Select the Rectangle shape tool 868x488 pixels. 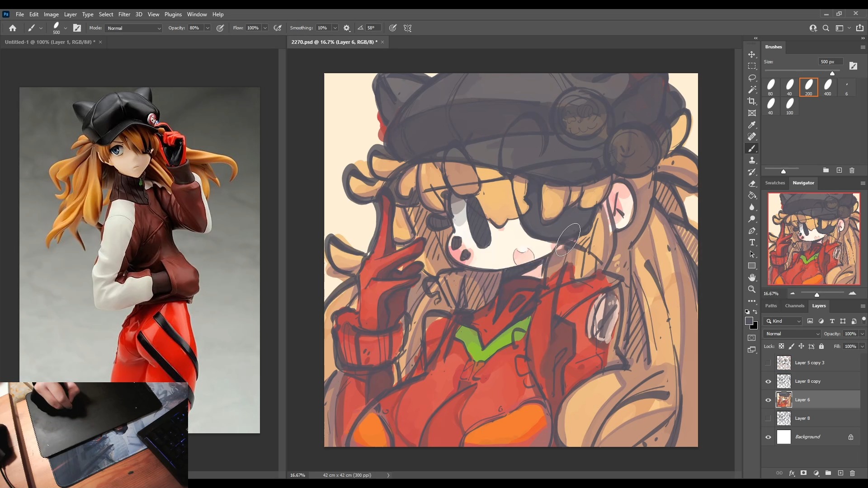752,266
